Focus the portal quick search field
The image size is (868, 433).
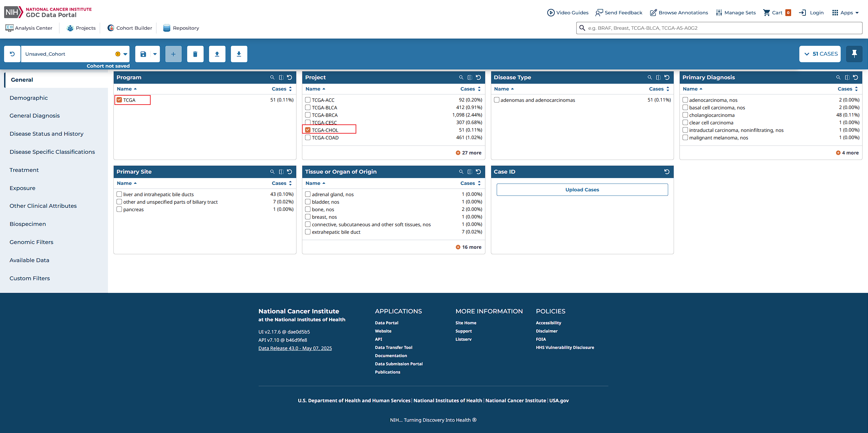point(719,28)
